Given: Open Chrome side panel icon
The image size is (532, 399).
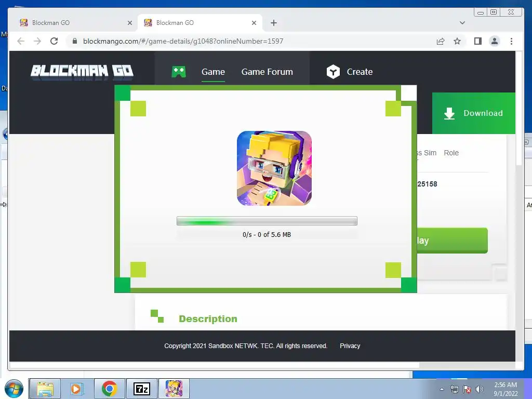Looking at the screenshot, I should (x=478, y=41).
